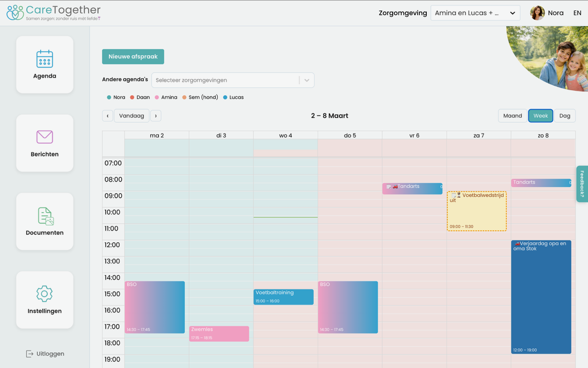Open the Voetbaltraining appointment
Viewport: 588px width, 368px height.
[283, 297]
